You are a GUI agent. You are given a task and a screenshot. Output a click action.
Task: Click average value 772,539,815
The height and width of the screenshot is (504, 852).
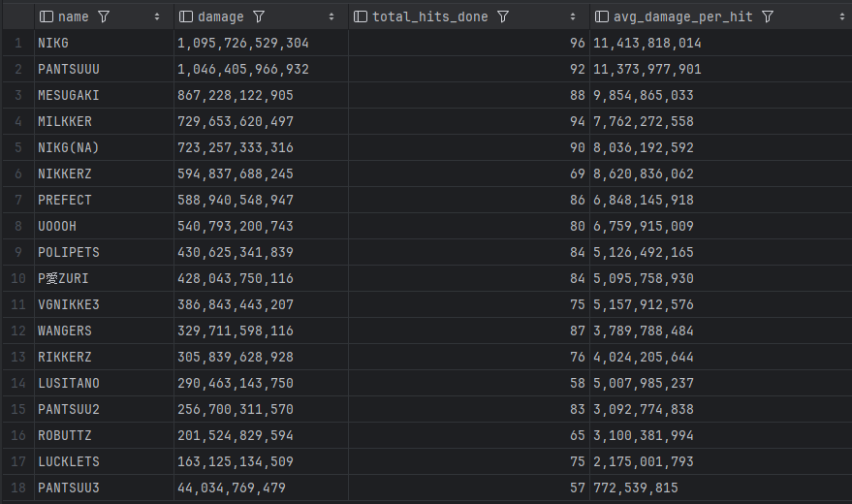(x=636, y=488)
